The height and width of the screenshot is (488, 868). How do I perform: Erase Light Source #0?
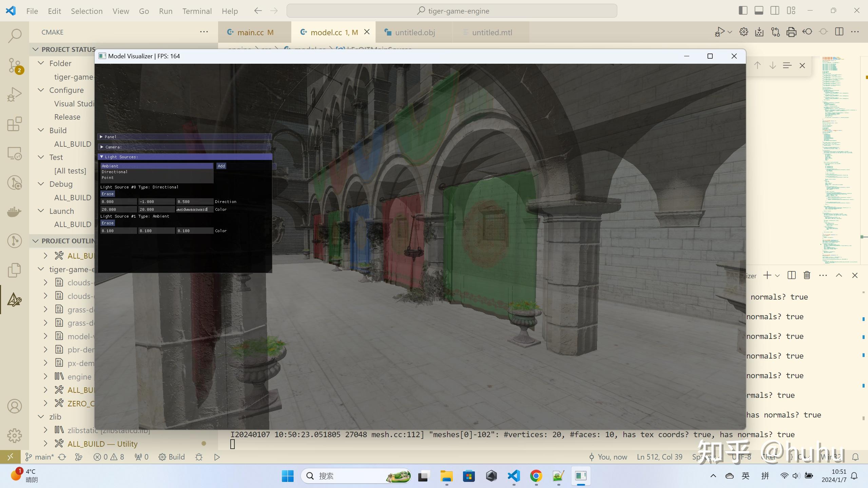tap(108, 194)
